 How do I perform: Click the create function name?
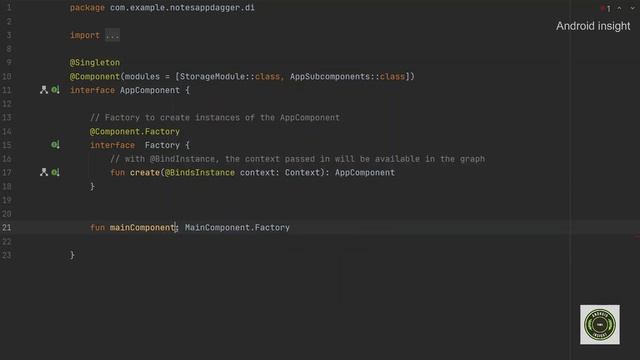tap(145, 173)
